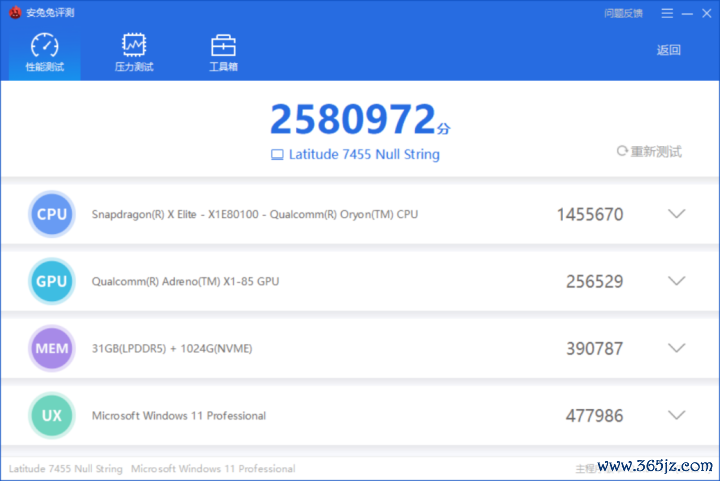720x481 pixels.
Task: Click the GPU score 256529
Action: click(x=595, y=281)
